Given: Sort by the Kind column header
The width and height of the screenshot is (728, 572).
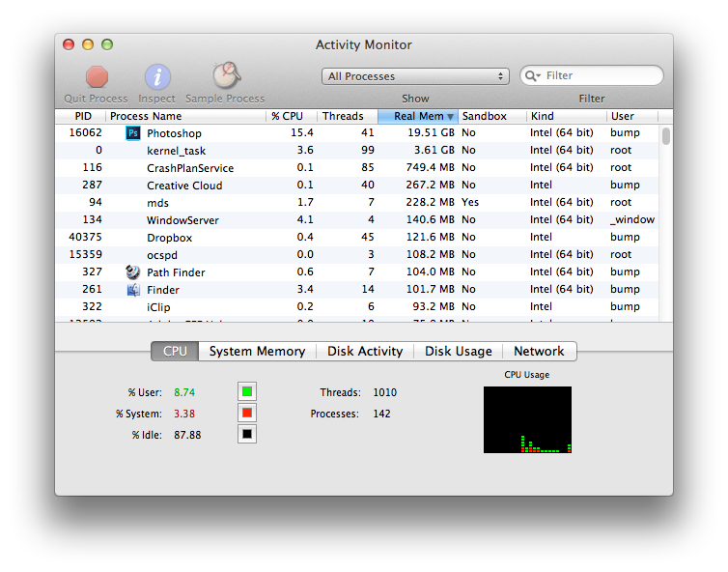Looking at the screenshot, I should [567, 116].
